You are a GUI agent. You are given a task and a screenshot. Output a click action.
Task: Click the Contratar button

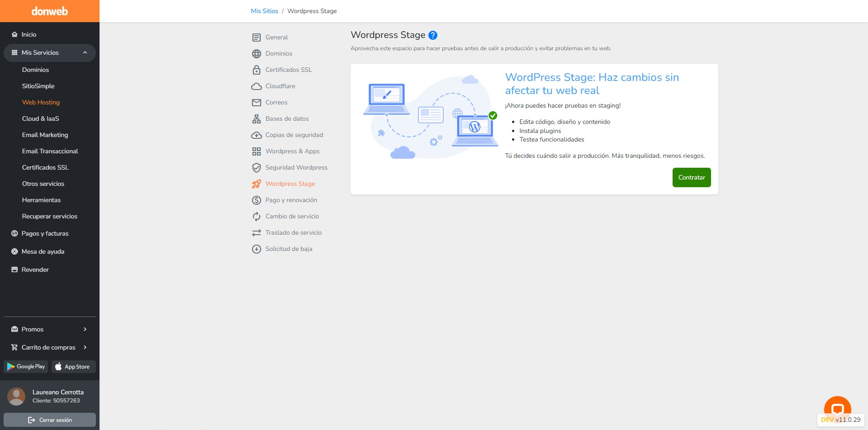[692, 177]
